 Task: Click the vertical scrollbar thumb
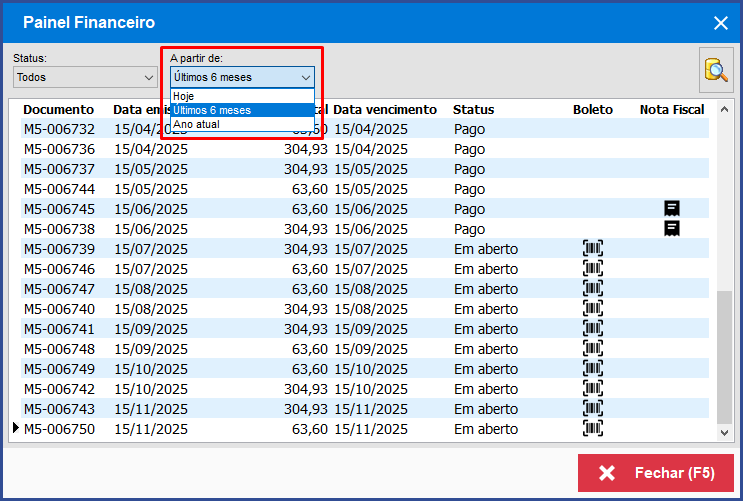725,357
